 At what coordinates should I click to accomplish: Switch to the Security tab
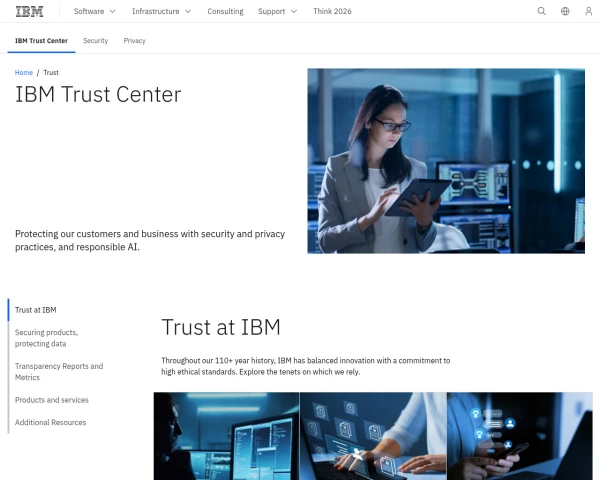(96, 41)
